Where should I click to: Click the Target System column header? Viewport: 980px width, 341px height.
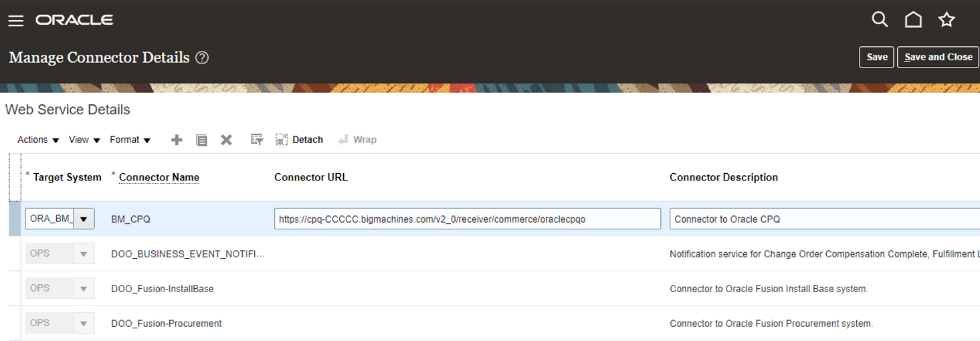pos(68,177)
